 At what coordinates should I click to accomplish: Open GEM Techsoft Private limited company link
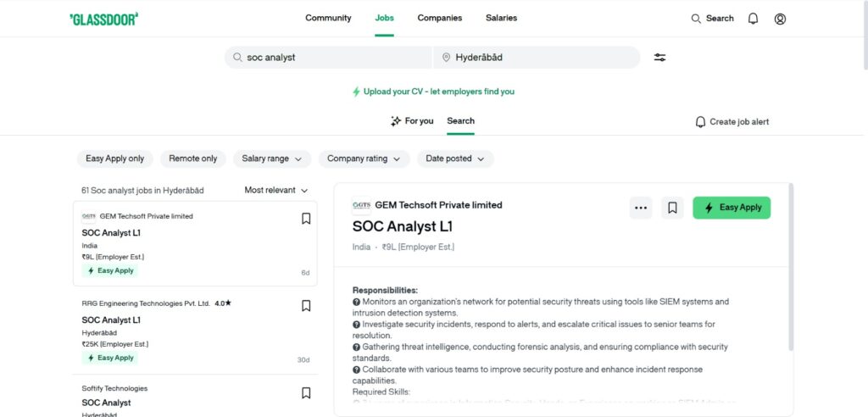click(x=438, y=205)
